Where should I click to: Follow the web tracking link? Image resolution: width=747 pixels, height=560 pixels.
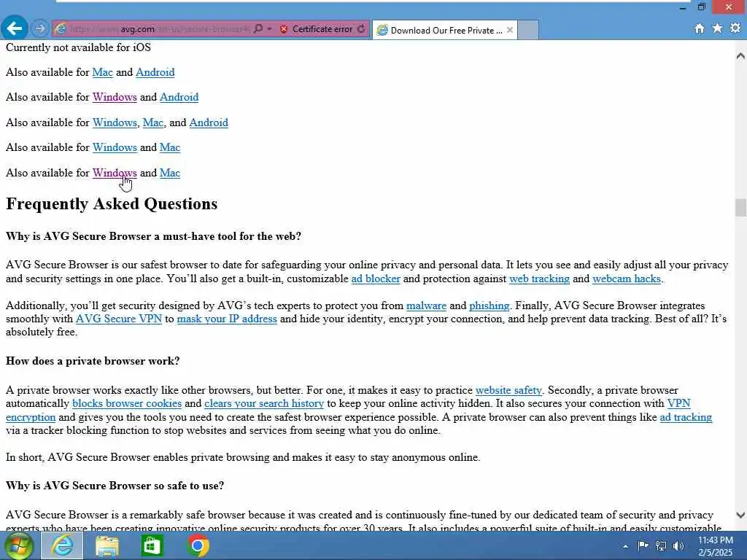[539, 279]
